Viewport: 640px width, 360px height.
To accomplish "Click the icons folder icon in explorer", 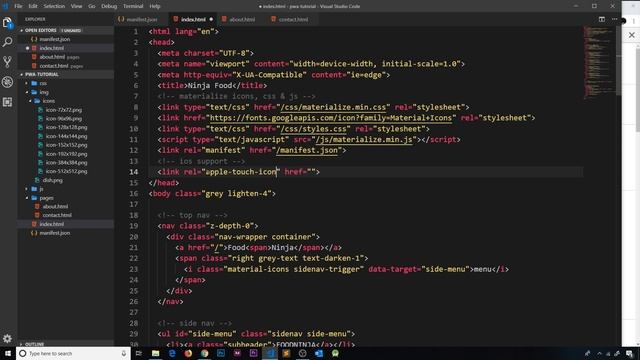I will (37, 101).
